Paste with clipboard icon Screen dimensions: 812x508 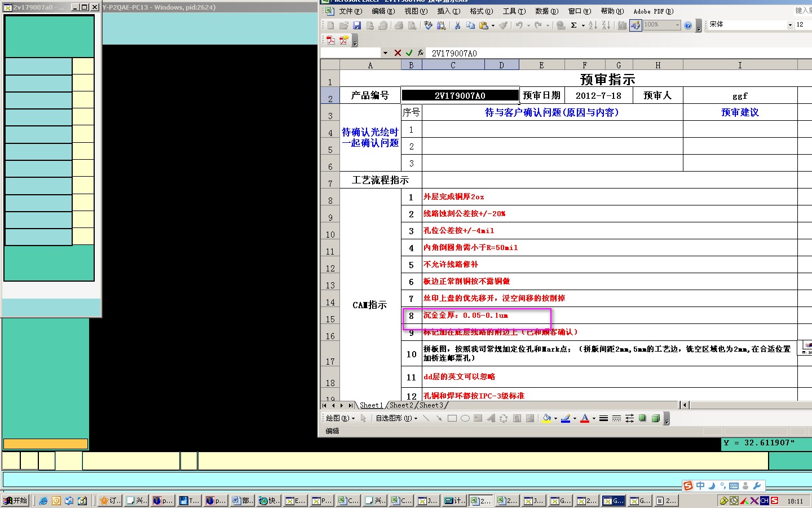pyautogui.click(x=484, y=25)
